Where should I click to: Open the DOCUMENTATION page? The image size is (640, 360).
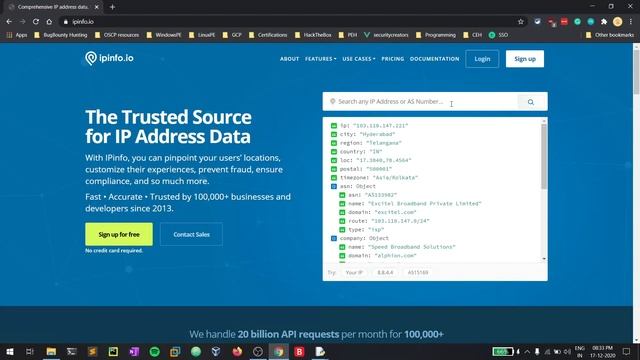434,59
